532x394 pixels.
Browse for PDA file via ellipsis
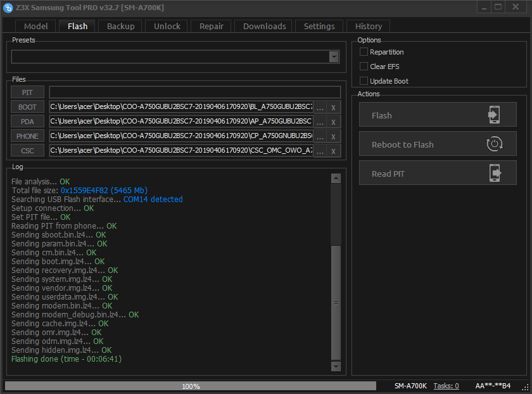click(x=320, y=122)
